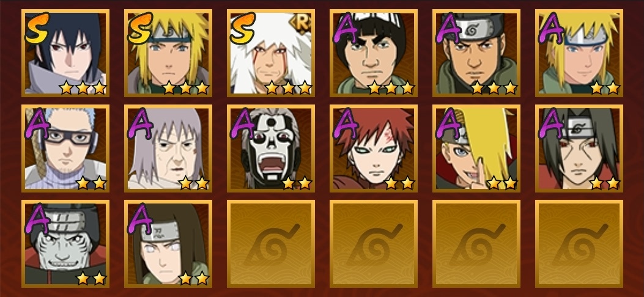Pick the Might Guy portrait
Viewport: 644px width, 297px height.
373,53
